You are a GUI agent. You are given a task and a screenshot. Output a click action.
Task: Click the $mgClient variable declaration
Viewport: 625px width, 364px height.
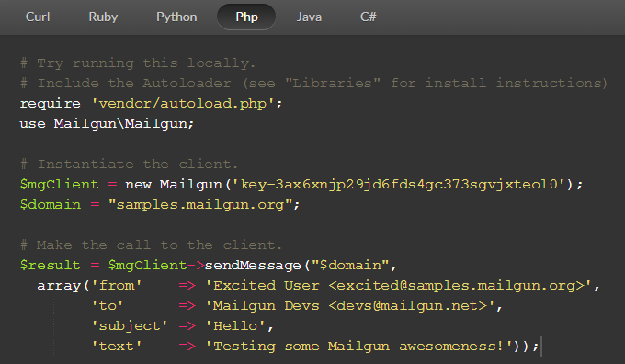pyautogui.click(x=59, y=184)
